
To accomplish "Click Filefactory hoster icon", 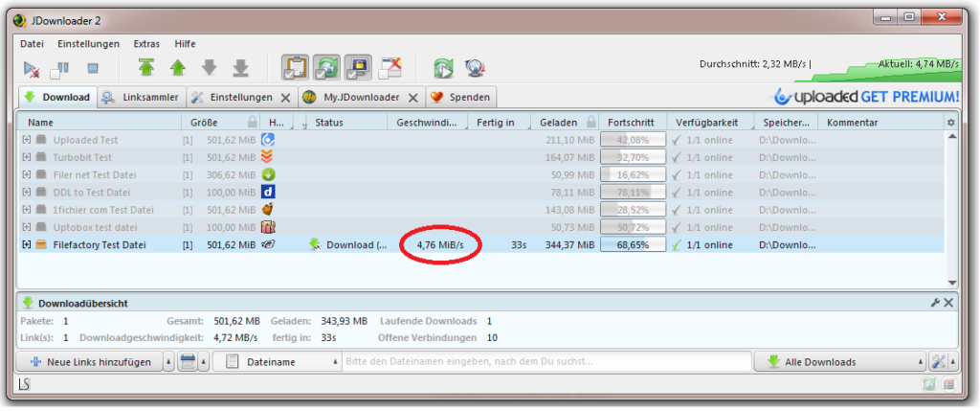I will click(268, 244).
